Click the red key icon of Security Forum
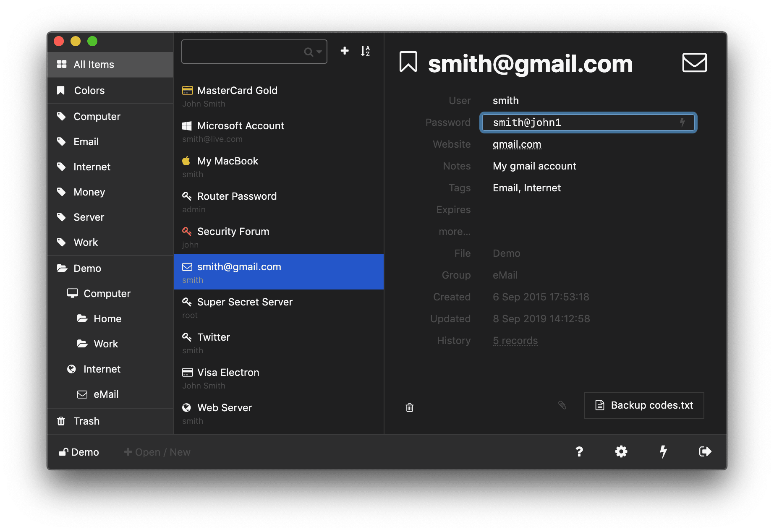The image size is (774, 532). (187, 231)
